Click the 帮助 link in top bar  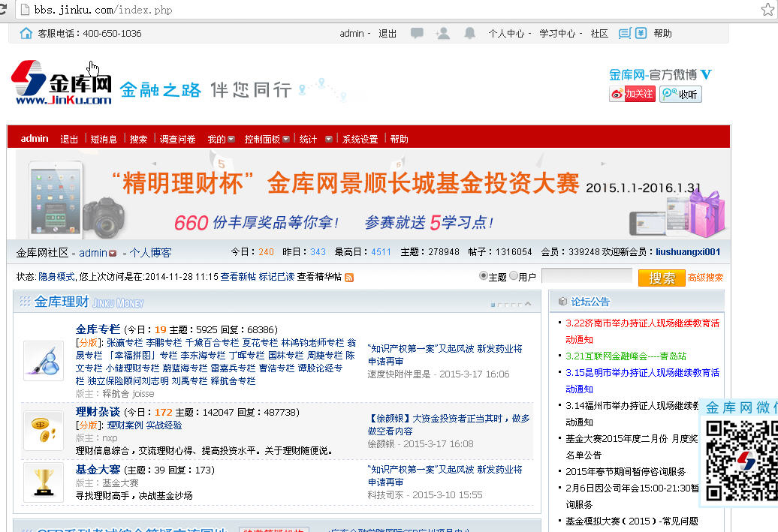(x=662, y=33)
